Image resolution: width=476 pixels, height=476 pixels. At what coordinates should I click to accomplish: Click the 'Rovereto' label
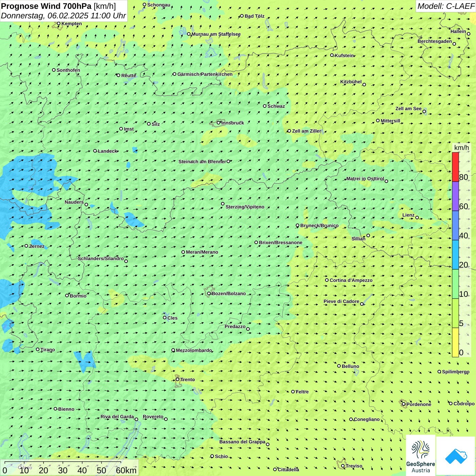point(153,417)
